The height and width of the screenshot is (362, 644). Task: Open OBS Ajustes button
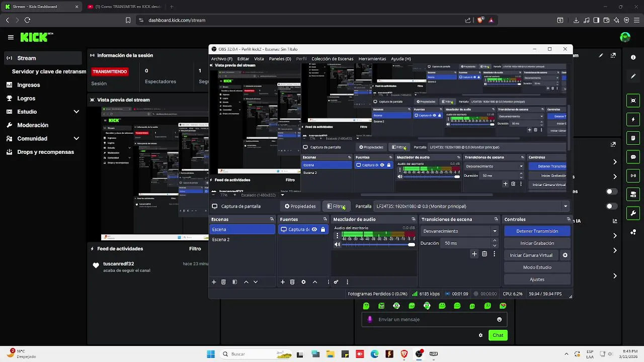[x=537, y=280]
